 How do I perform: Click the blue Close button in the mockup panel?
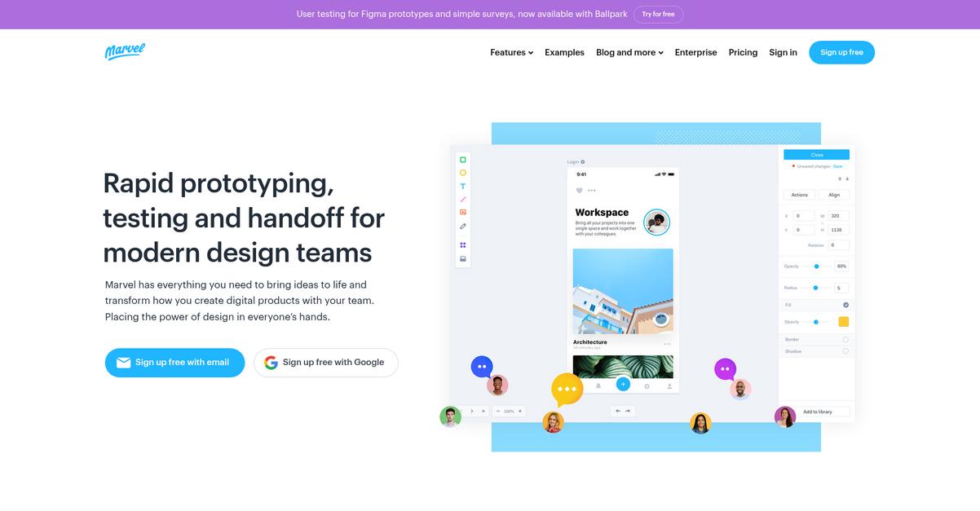pyautogui.click(x=816, y=155)
